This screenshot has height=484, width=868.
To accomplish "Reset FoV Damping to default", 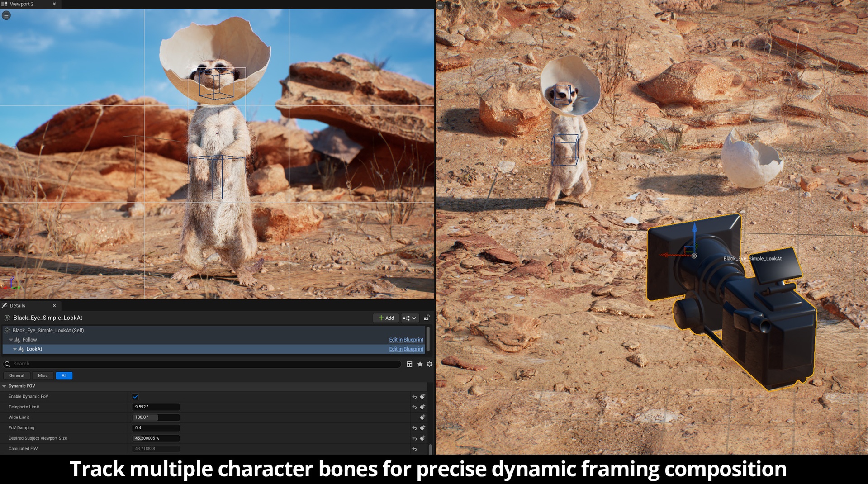I will 414,428.
